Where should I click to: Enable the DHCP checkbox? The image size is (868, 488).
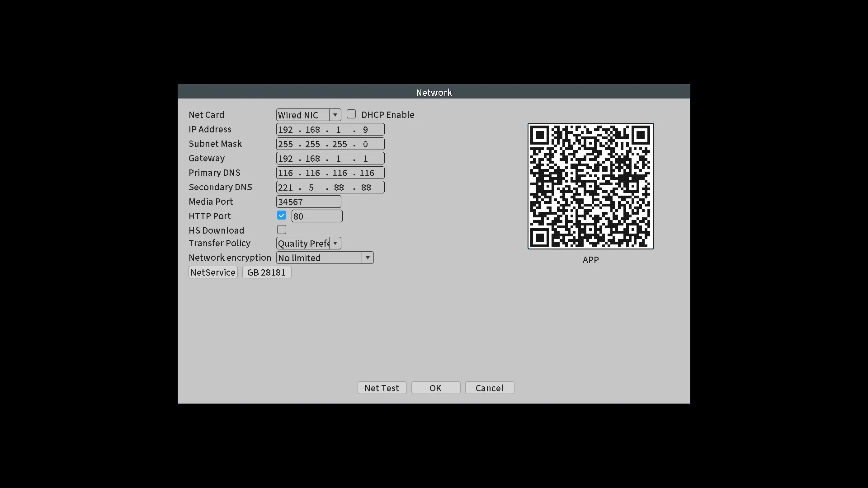coord(351,114)
